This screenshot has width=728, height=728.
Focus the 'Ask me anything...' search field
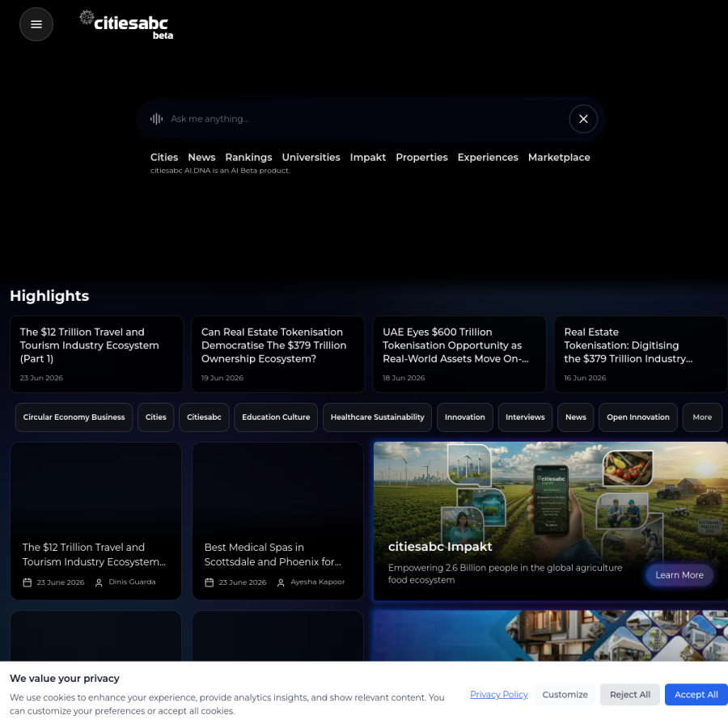click(366, 119)
